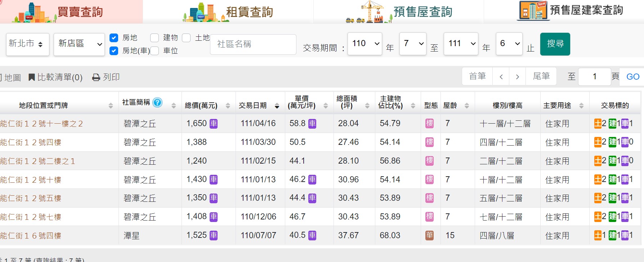The width and height of the screenshot is (644, 262).
Task: Open the end year 111 dropdown
Action: click(x=461, y=44)
